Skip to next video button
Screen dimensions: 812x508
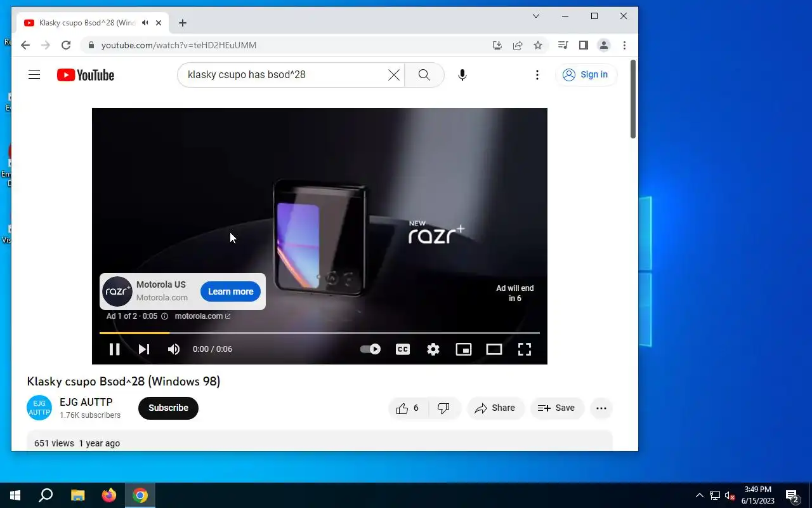point(144,349)
